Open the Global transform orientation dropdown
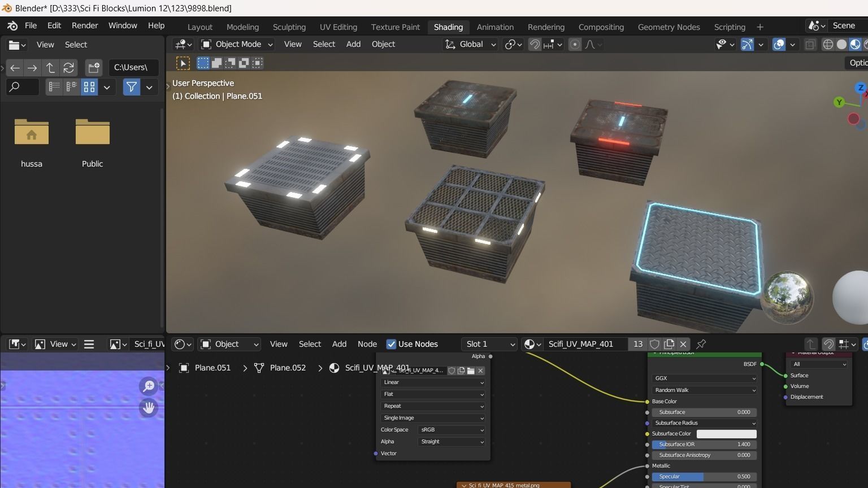The image size is (868, 488). (470, 45)
